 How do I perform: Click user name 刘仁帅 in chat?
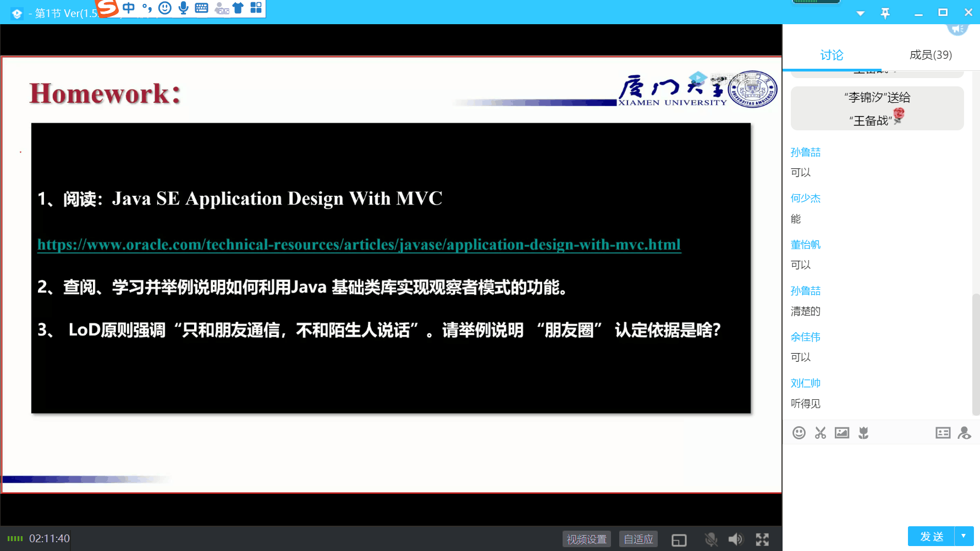click(x=806, y=383)
